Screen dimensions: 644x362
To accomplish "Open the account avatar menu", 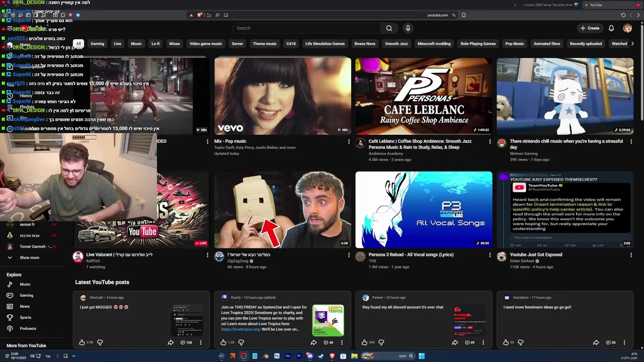I will pos(627,28).
